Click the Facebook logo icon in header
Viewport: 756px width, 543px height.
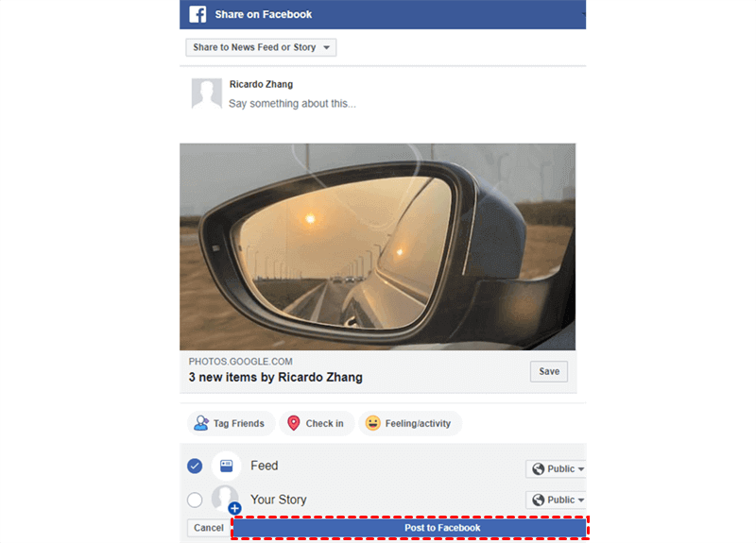[x=198, y=14]
